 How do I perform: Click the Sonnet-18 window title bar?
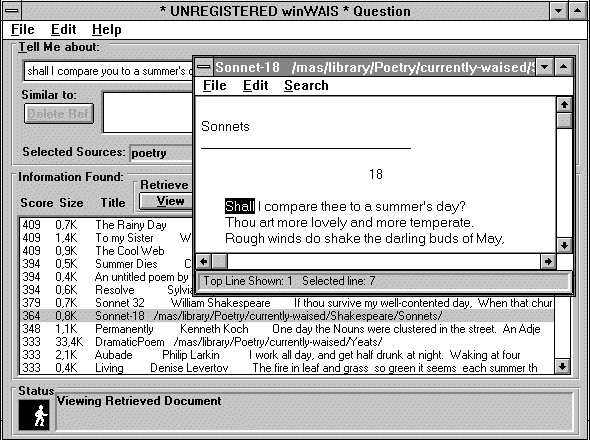374,67
